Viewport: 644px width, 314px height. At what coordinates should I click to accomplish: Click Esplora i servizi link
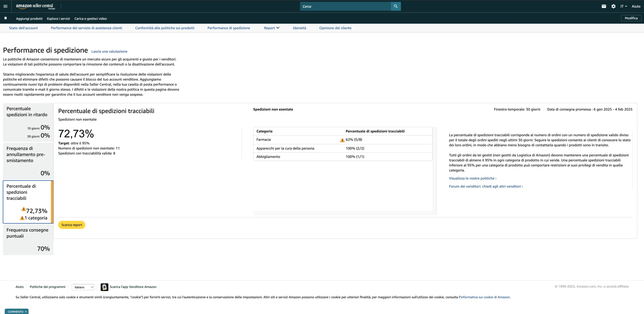58,19
